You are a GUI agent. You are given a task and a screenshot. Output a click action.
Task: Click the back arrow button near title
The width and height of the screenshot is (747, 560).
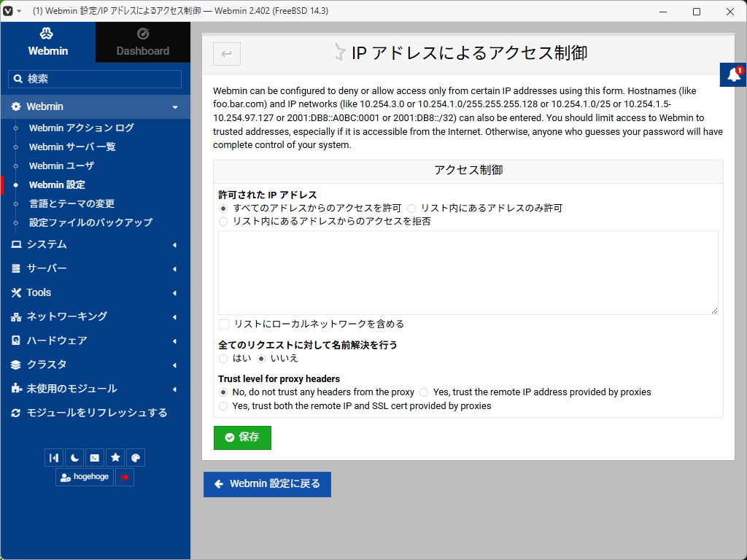227,53
